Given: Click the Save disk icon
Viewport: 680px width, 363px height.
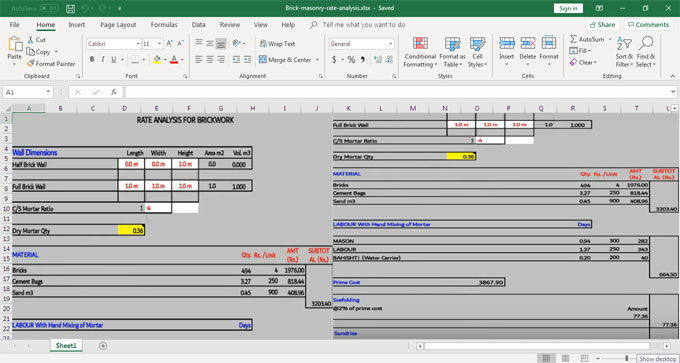Looking at the screenshot, I should (x=71, y=8).
